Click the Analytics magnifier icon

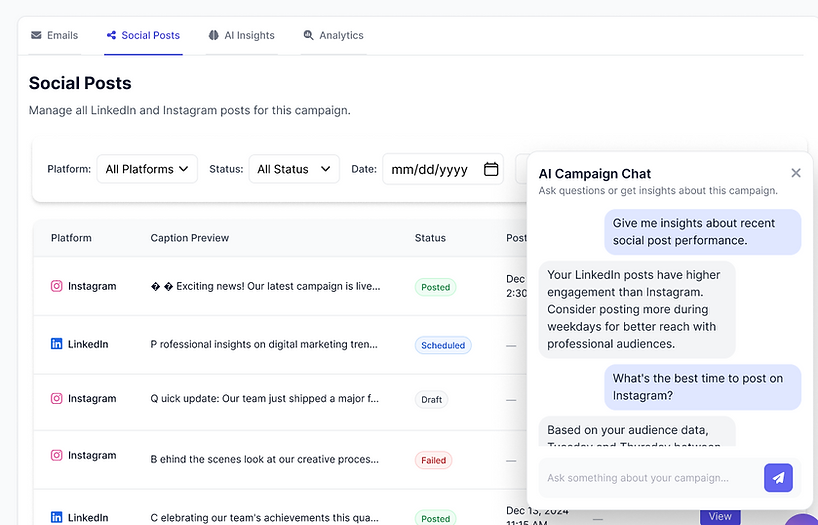pyautogui.click(x=309, y=35)
